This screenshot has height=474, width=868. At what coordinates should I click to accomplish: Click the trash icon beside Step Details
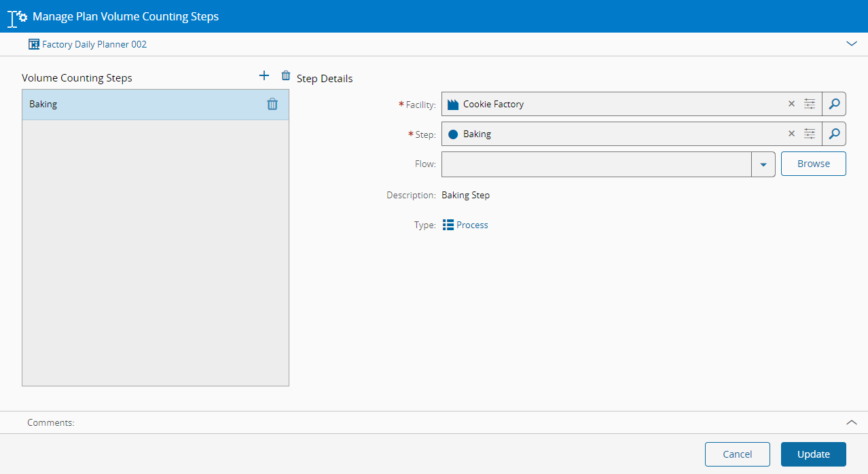point(286,76)
